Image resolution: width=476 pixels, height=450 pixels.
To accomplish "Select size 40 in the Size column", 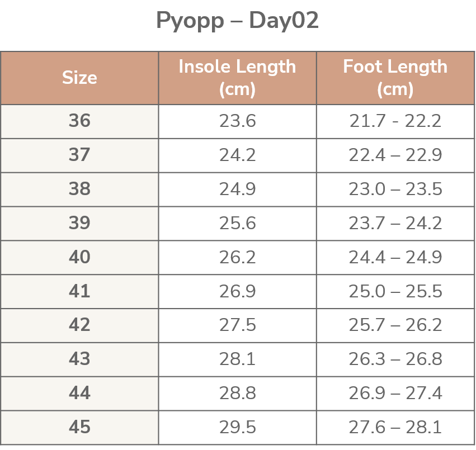I will 79,257.
